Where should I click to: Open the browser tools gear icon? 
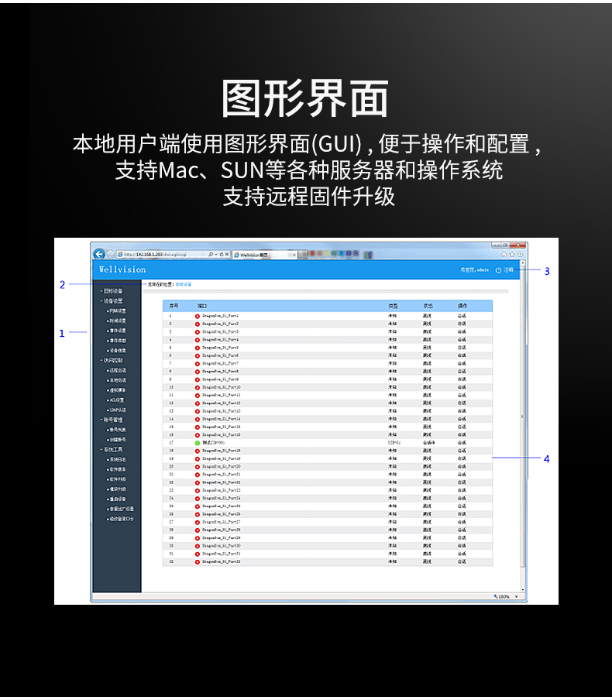click(x=520, y=254)
